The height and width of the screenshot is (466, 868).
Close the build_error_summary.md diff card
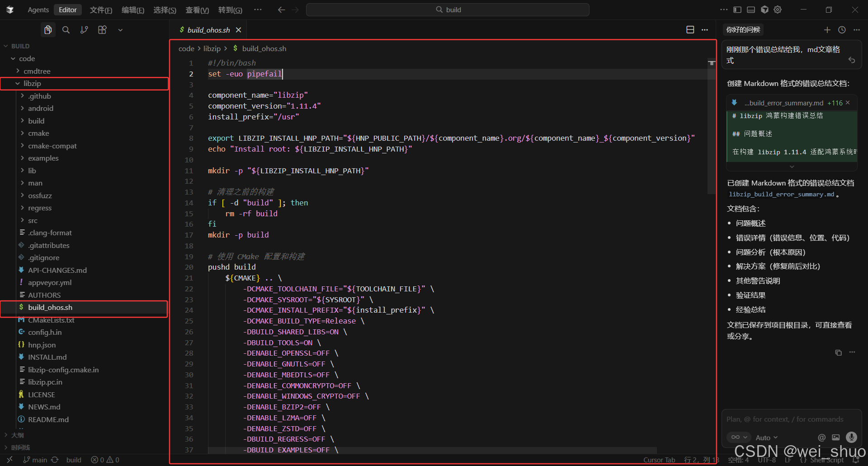coord(848,103)
